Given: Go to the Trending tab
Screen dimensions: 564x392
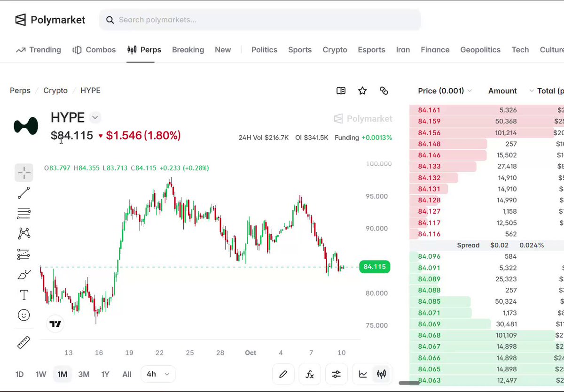Looking at the screenshot, I should pos(39,50).
